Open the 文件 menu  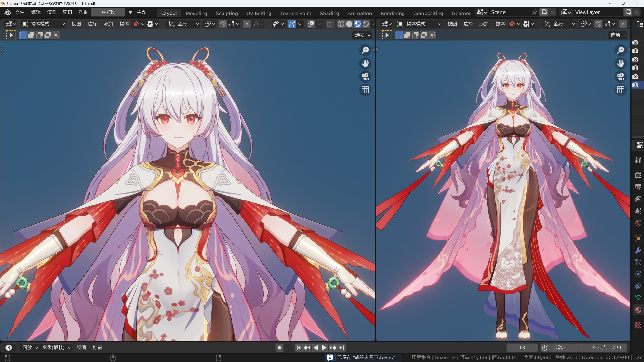point(20,12)
